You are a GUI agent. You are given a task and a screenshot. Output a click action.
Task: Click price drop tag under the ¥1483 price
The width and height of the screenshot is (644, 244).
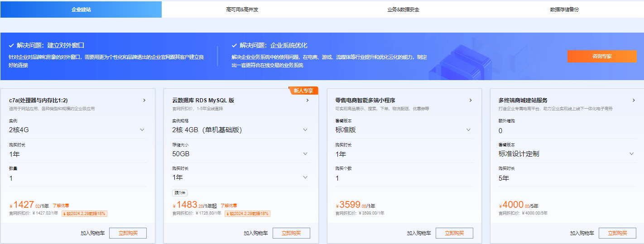(x=247, y=213)
